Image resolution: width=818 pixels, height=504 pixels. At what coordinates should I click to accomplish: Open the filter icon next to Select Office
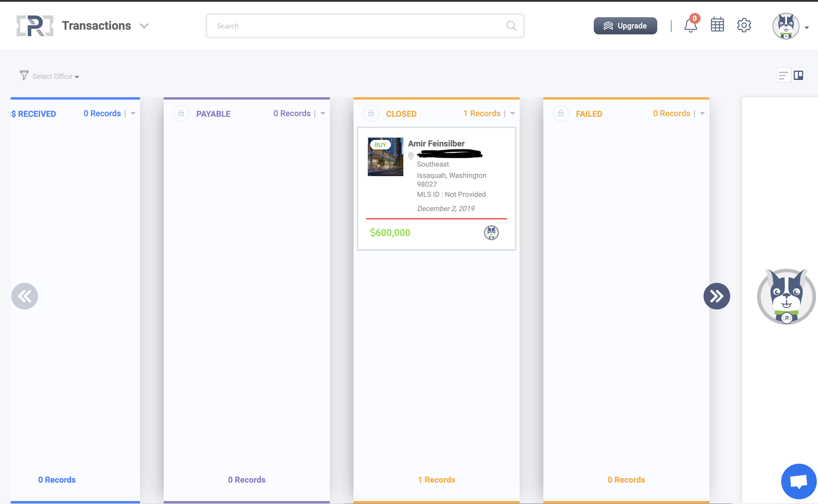tap(24, 76)
